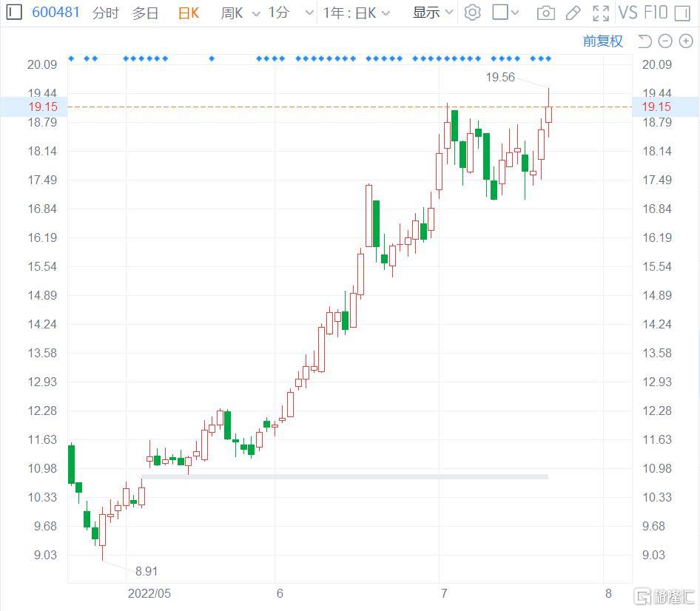Open the 1年:日K range dropdown
The height and width of the screenshot is (611, 700).
click(x=356, y=13)
